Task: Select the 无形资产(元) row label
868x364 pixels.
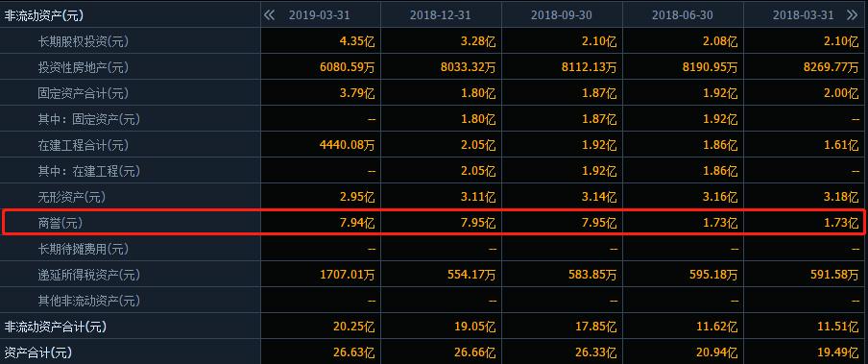Action: coord(72,197)
